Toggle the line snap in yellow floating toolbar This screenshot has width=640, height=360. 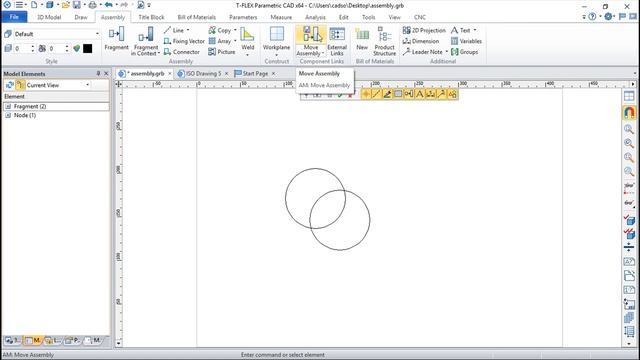[x=376, y=94]
